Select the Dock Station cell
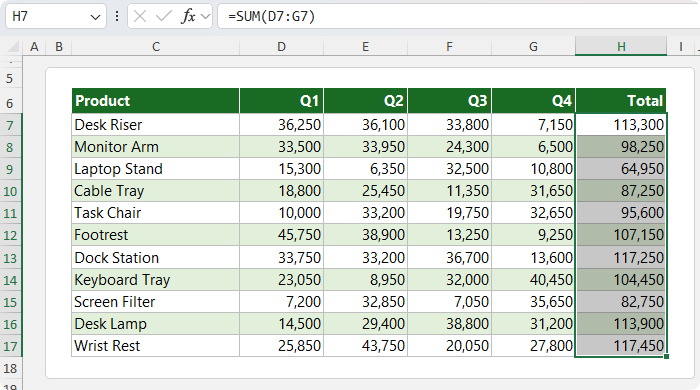 [x=155, y=257]
